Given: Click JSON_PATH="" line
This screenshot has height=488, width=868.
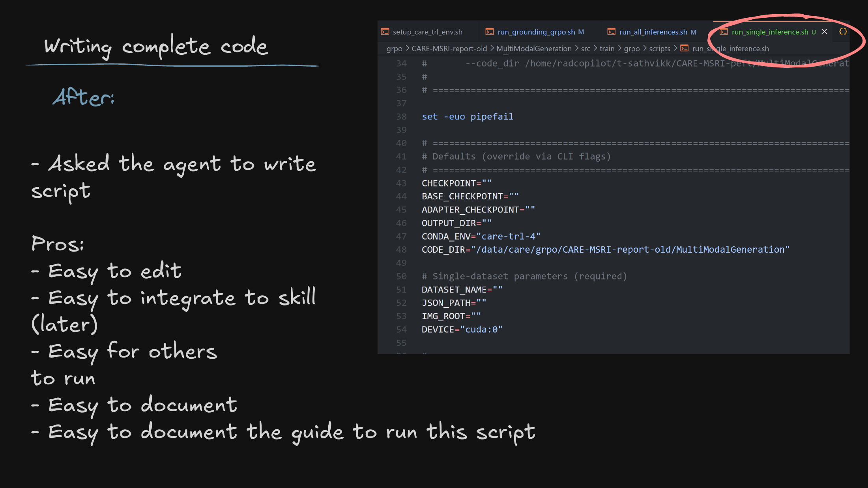Looking at the screenshot, I should [454, 303].
